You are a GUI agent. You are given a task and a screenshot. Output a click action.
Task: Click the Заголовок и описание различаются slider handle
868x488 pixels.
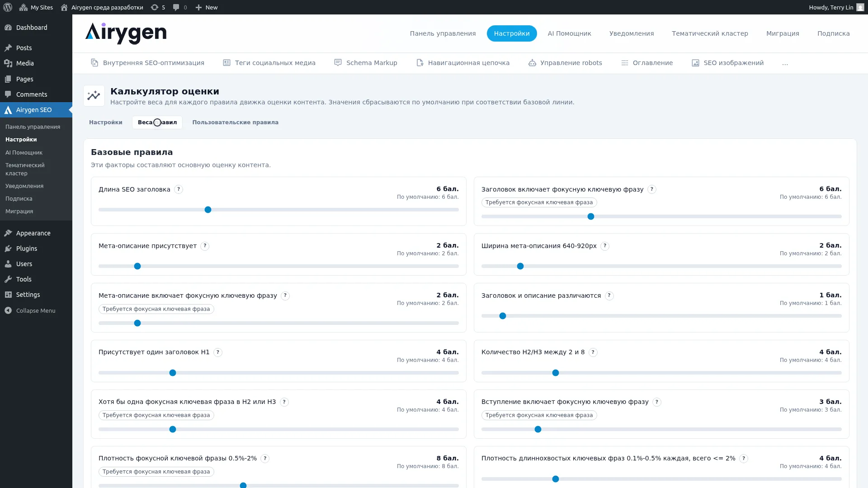tap(503, 316)
